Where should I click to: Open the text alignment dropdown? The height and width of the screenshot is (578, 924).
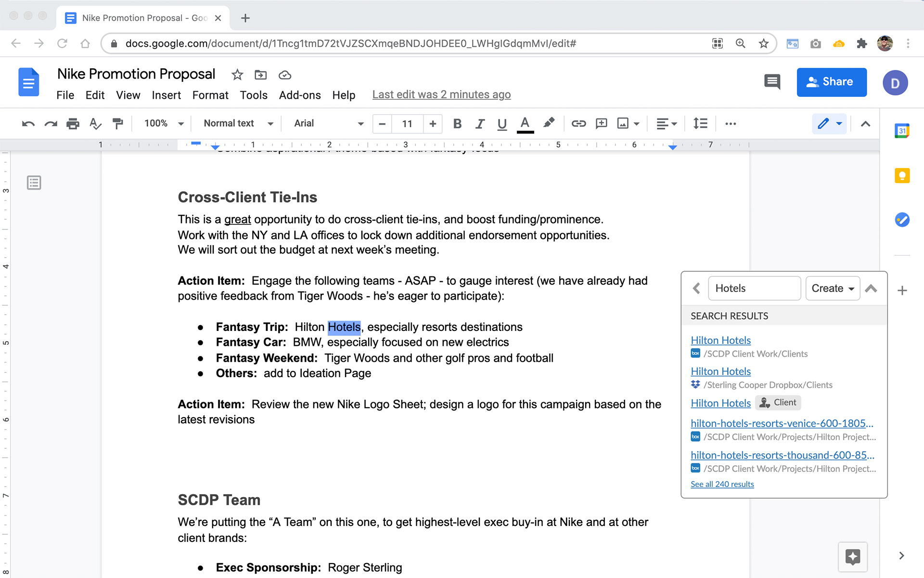[667, 124]
